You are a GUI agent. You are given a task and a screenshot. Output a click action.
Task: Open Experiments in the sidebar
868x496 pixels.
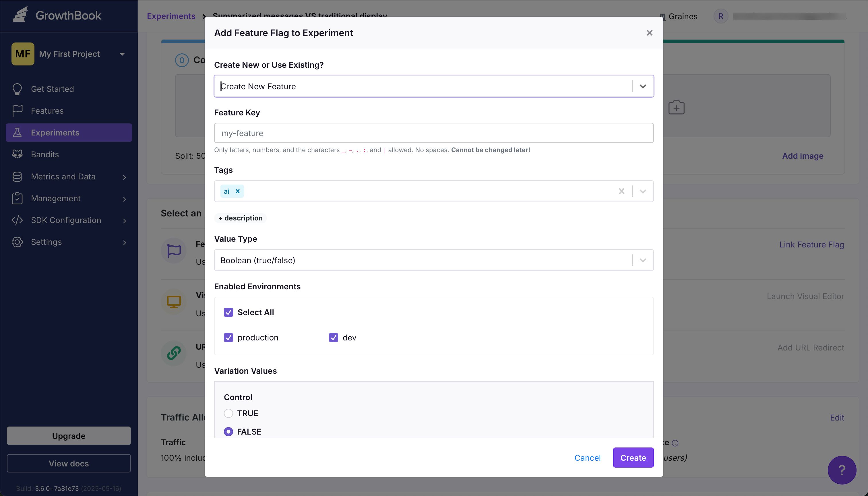[x=69, y=133]
